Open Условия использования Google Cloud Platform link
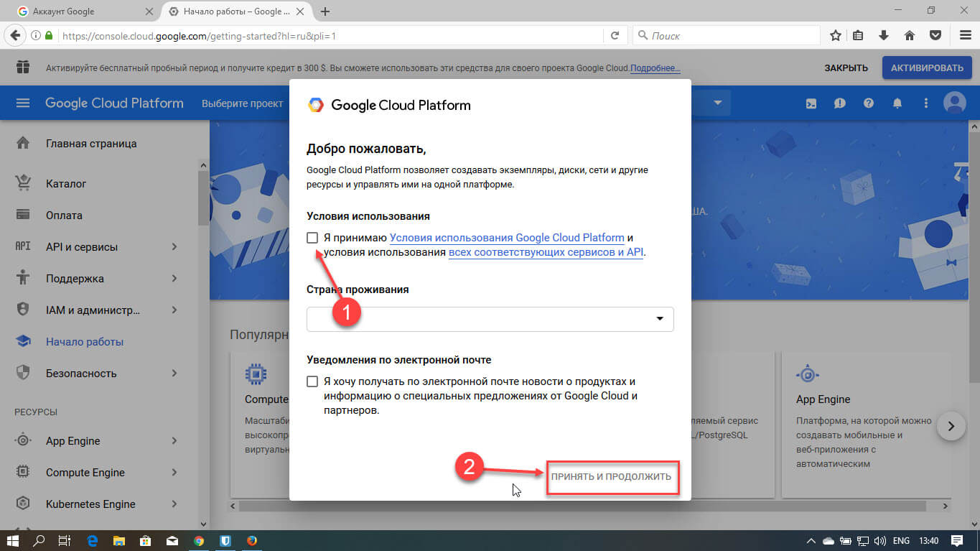This screenshot has height=551, width=980. (x=507, y=238)
